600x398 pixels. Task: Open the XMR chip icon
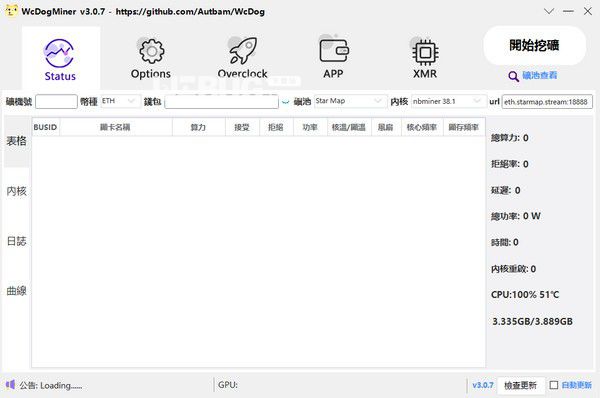(x=425, y=52)
